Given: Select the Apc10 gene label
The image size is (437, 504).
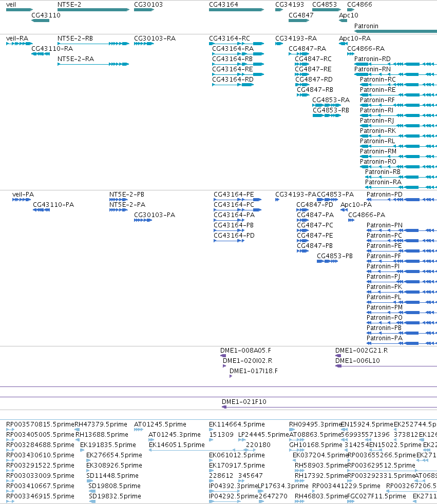Looking at the screenshot, I should click(349, 15).
